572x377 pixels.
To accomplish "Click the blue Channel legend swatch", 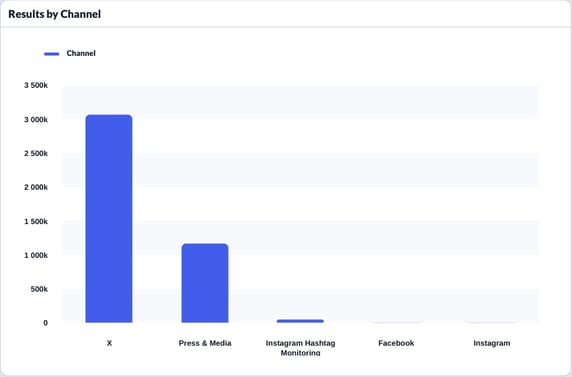I will tap(51, 54).
